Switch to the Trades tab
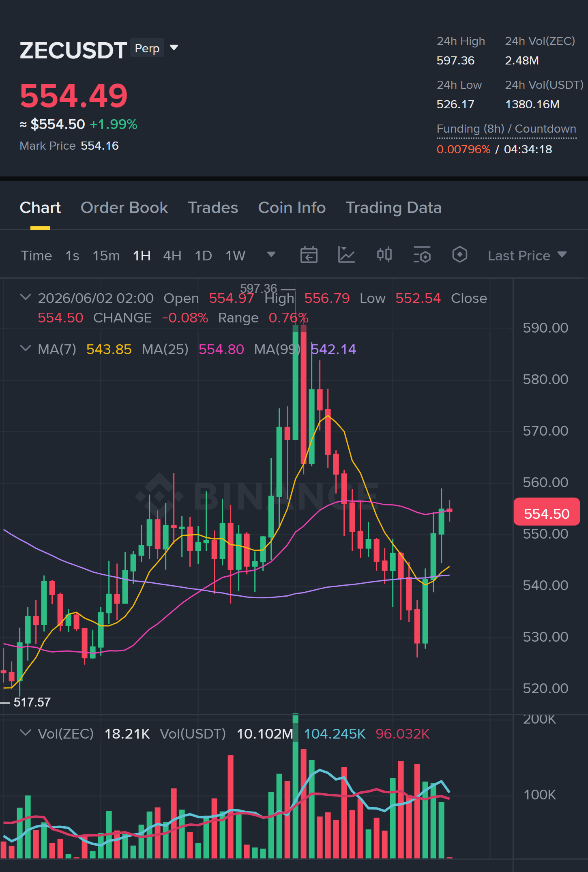Viewport: 588px width, 872px height. pyautogui.click(x=213, y=208)
